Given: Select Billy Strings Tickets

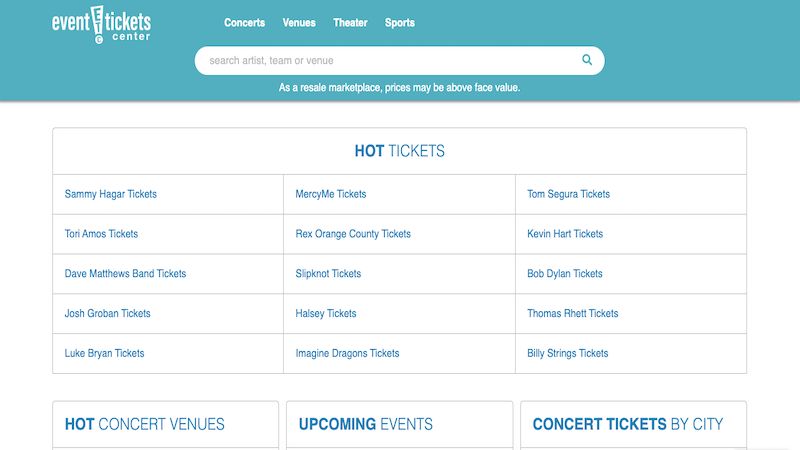Looking at the screenshot, I should point(567,353).
